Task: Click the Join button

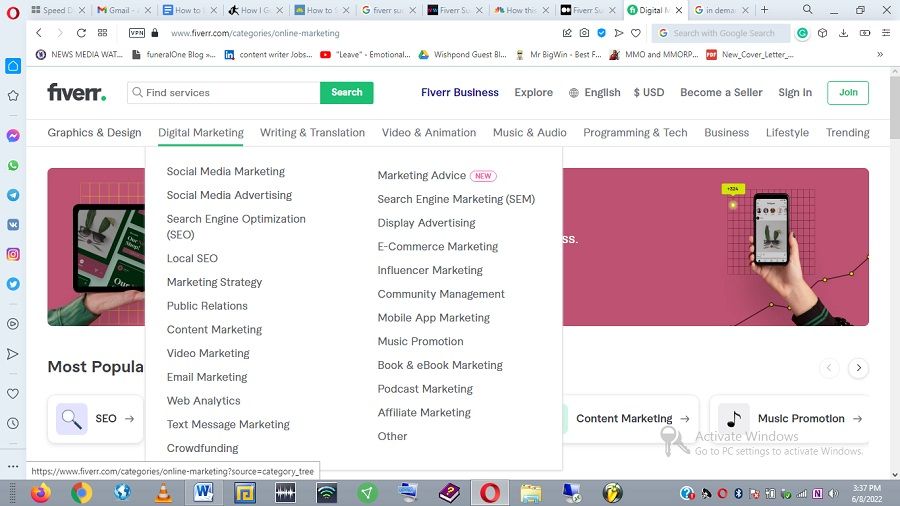Action: click(848, 92)
